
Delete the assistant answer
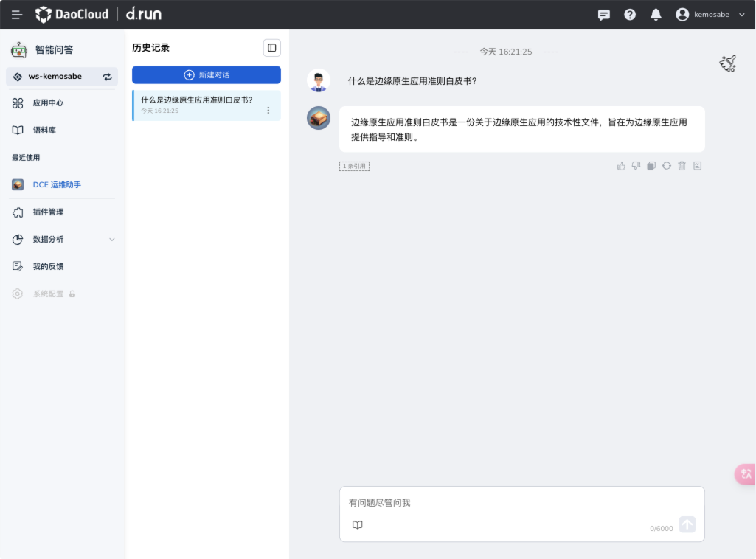pyautogui.click(x=682, y=166)
